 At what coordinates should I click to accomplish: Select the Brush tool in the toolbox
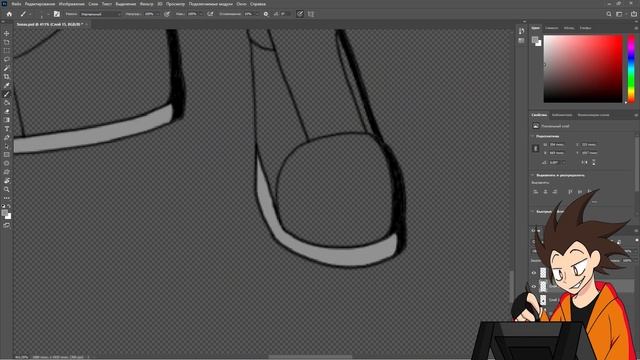pos(7,94)
